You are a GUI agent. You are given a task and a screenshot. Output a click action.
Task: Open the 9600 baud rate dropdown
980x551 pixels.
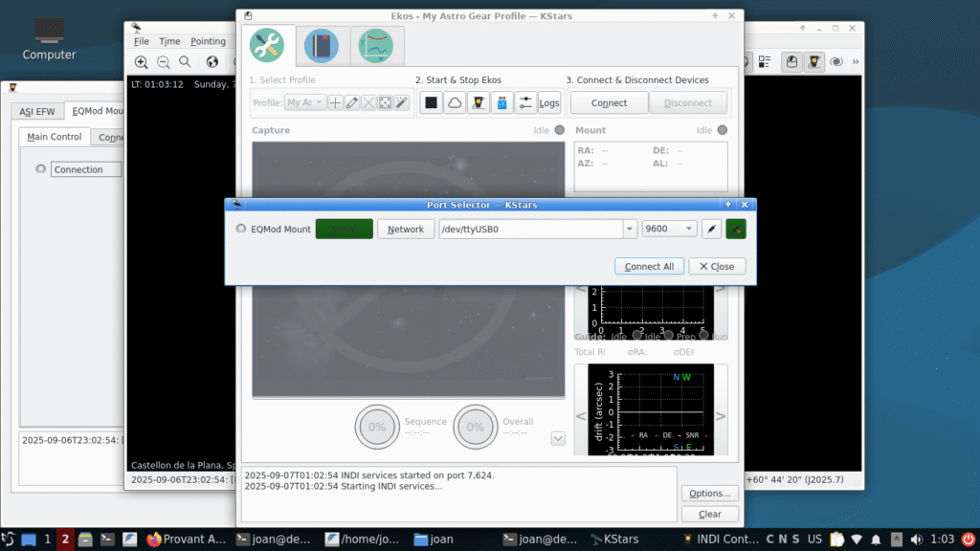689,230
